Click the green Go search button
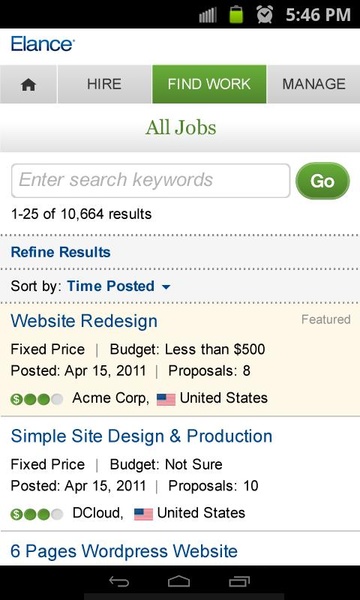 pos(323,181)
